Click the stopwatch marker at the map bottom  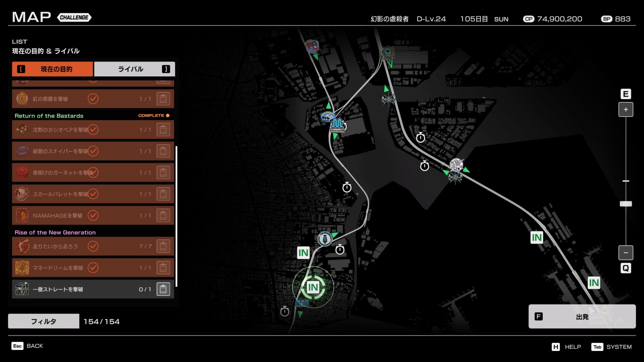284,312
